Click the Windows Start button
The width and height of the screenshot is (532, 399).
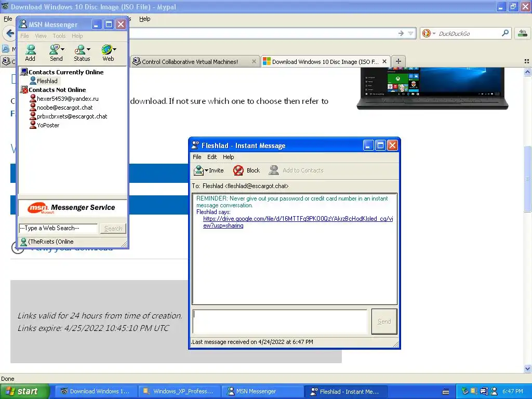[24, 391]
